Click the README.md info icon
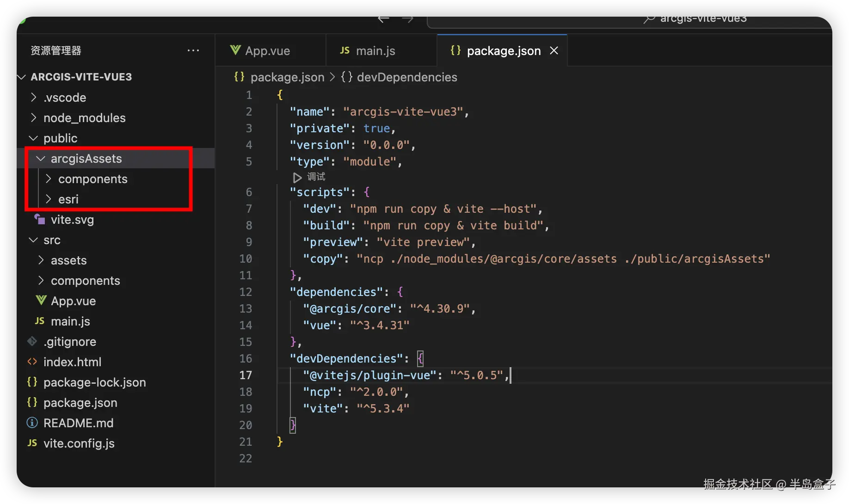The height and width of the screenshot is (504, 849). pos(32,423)
